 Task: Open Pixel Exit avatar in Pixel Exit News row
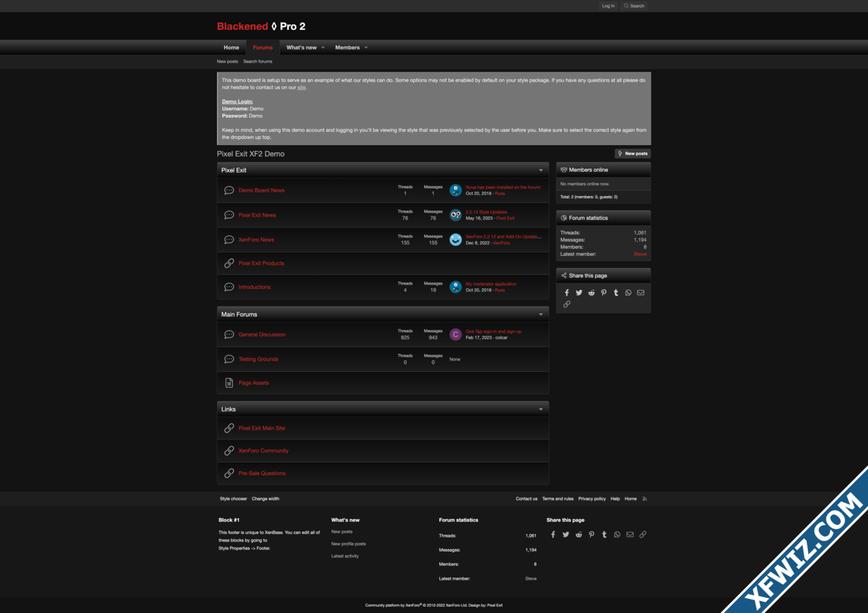(455, 215)
